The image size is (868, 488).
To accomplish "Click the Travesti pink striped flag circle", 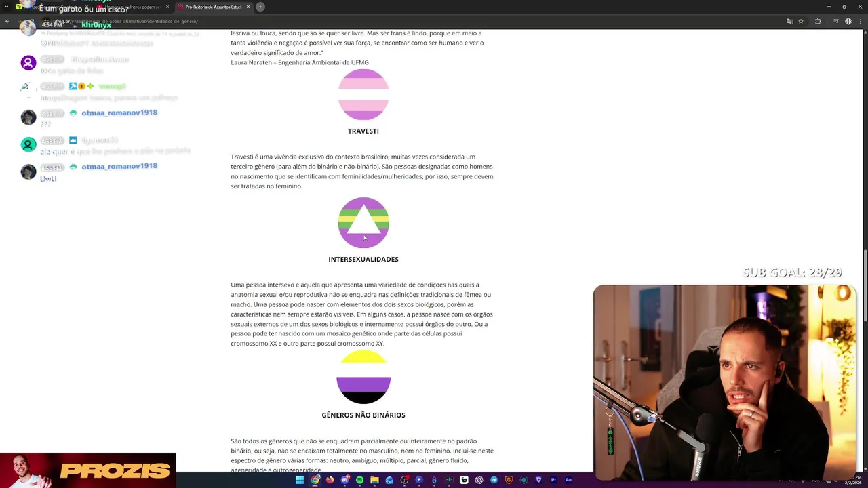I will tap(363, 94).
